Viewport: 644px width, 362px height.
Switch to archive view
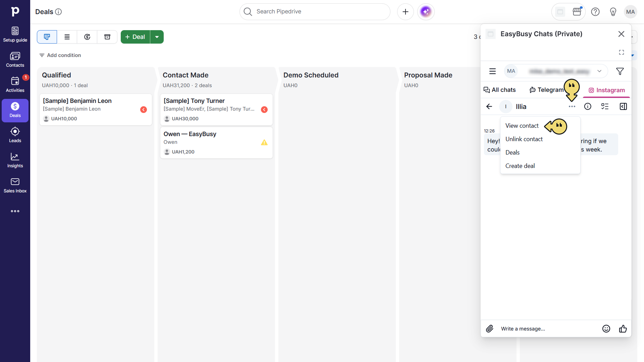pos(107,37)
